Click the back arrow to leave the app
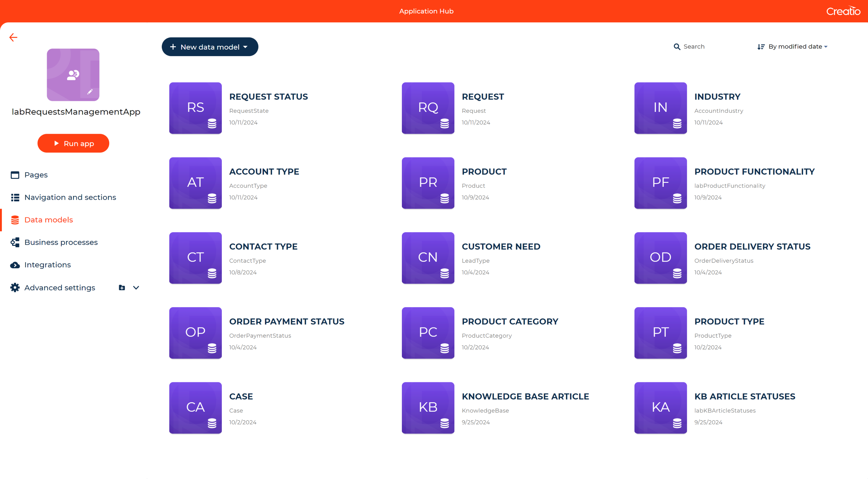 click(13, 37)
